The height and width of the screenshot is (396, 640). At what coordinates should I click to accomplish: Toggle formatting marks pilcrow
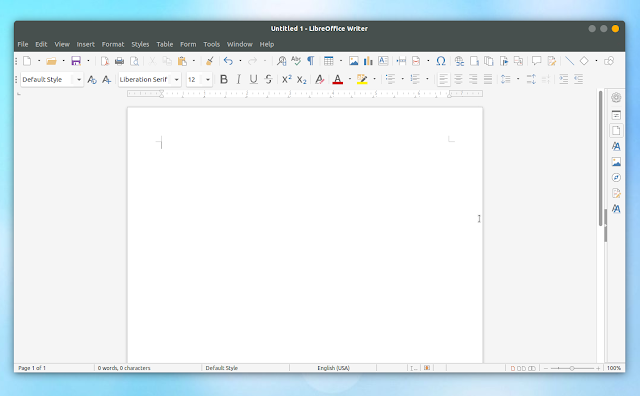(x=311, y=61)
